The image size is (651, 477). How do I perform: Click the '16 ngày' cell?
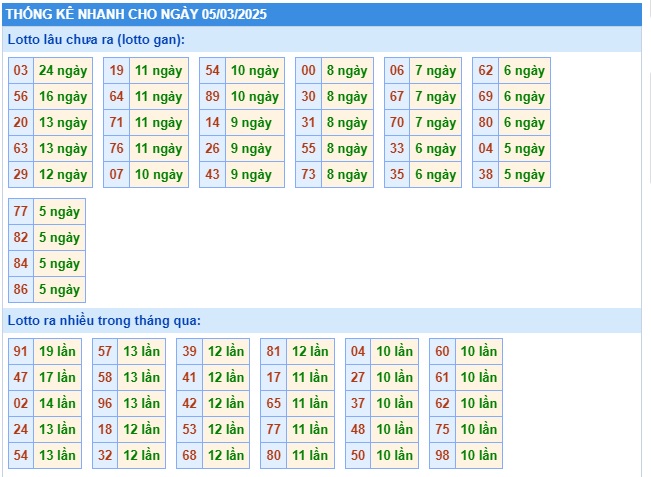[x=63, y=96]
